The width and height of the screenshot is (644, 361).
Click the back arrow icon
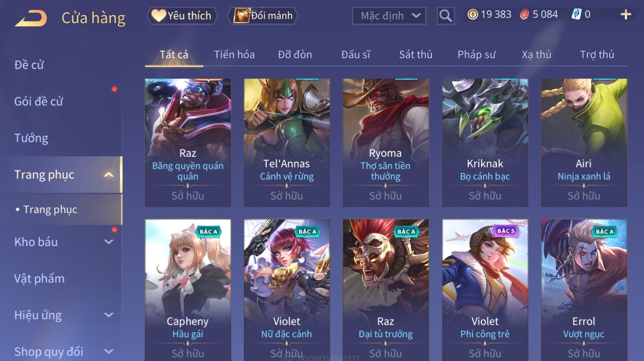[x=31, y=18]
